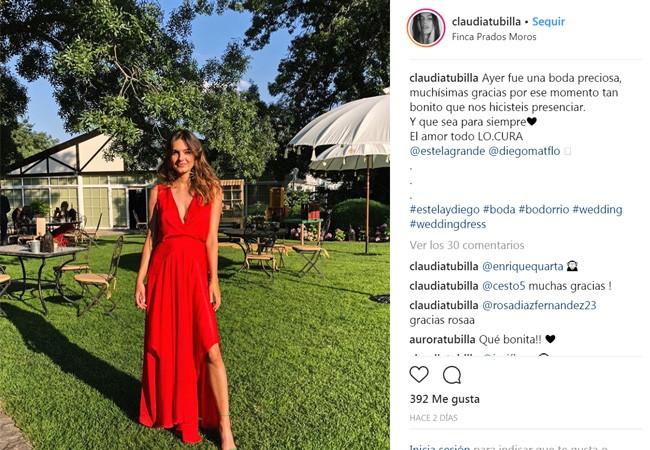
Task: Open claudiatubilla's profile picture avatar
Action: 426,28
